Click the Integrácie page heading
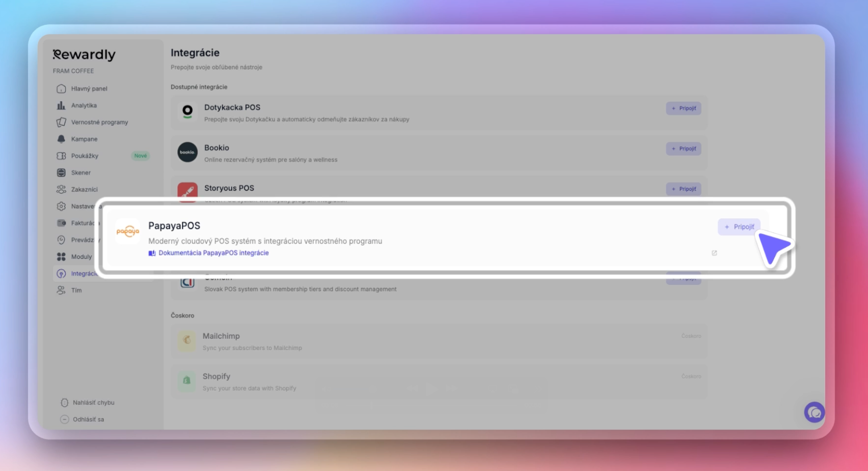868x471 pixels. 195,53
